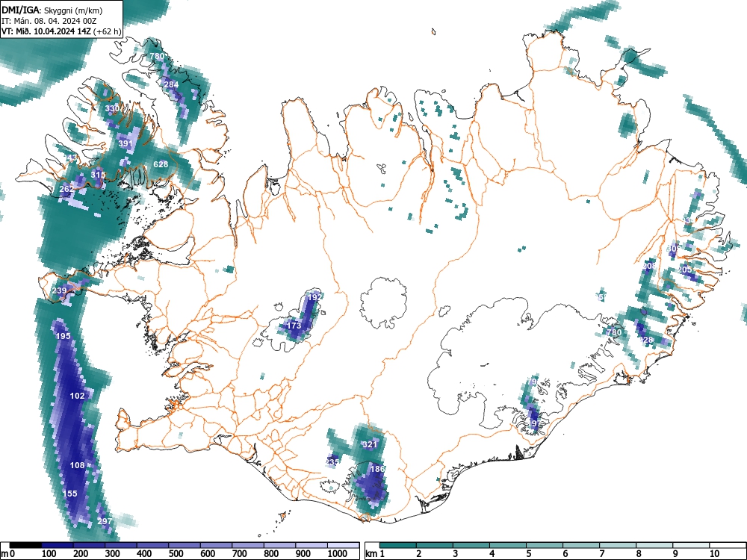Image resolution: width=747 pixels, height=560 pixels.
Task: Click the 108 visibility value
Action: [77, 465]
